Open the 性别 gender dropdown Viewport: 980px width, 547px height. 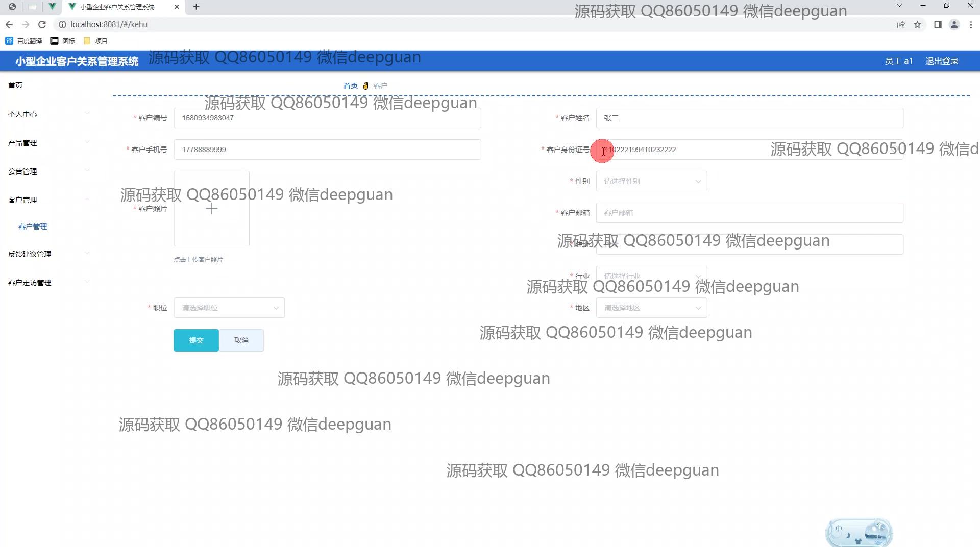pyautogui.click(x=651, y=181)
